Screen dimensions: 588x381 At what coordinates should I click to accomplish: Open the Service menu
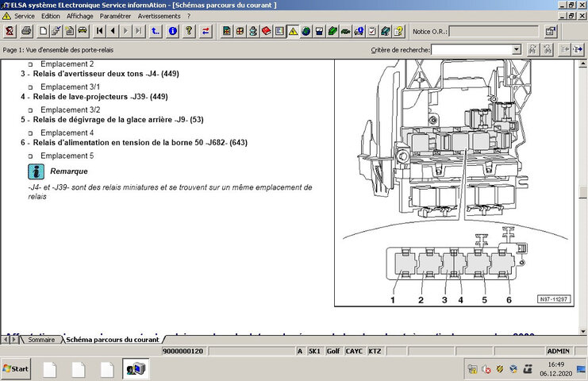click(25, 16)
